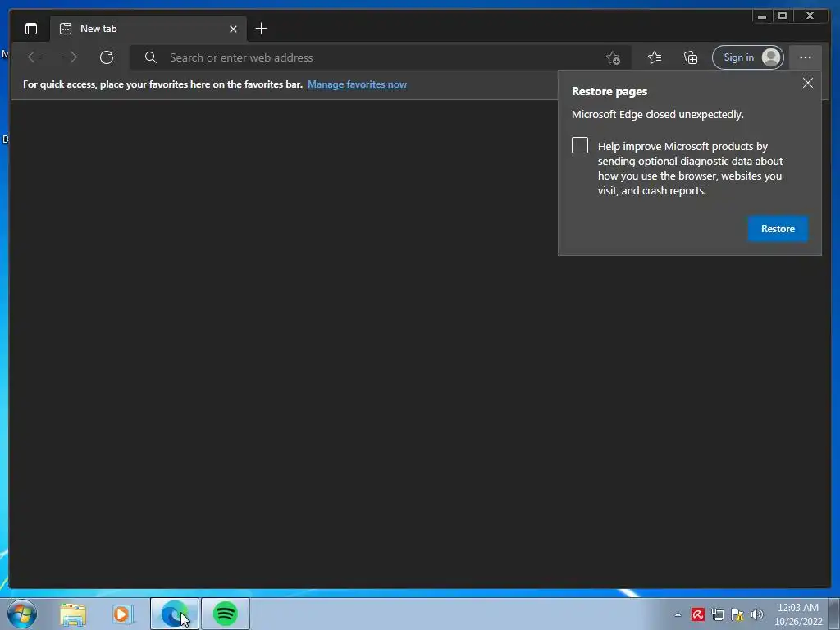The height and width of the screenshot is (630, 840).
Task: Dismiss the Restore pages popup
Action: (808, 83)
